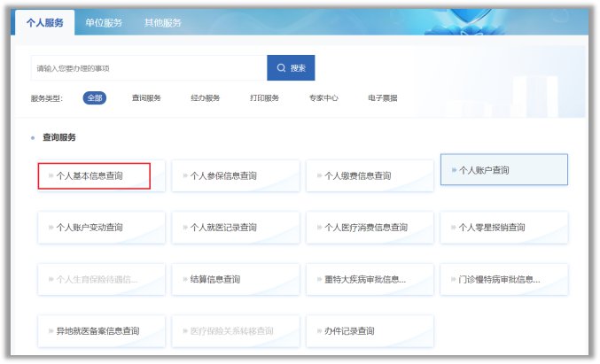Filter by 打印服务 service type
600x364 pixels.
264,98
